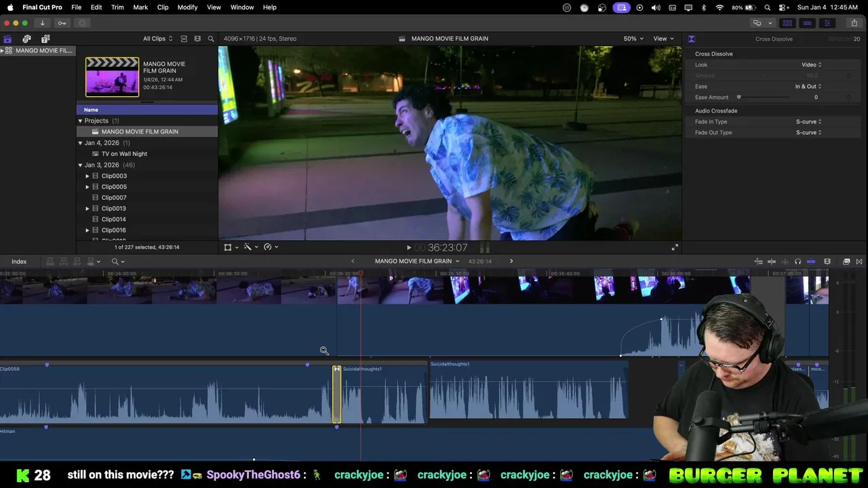Open the clip grouping options icon
Screen dimensions: 868x488
(x=197, y=39)
